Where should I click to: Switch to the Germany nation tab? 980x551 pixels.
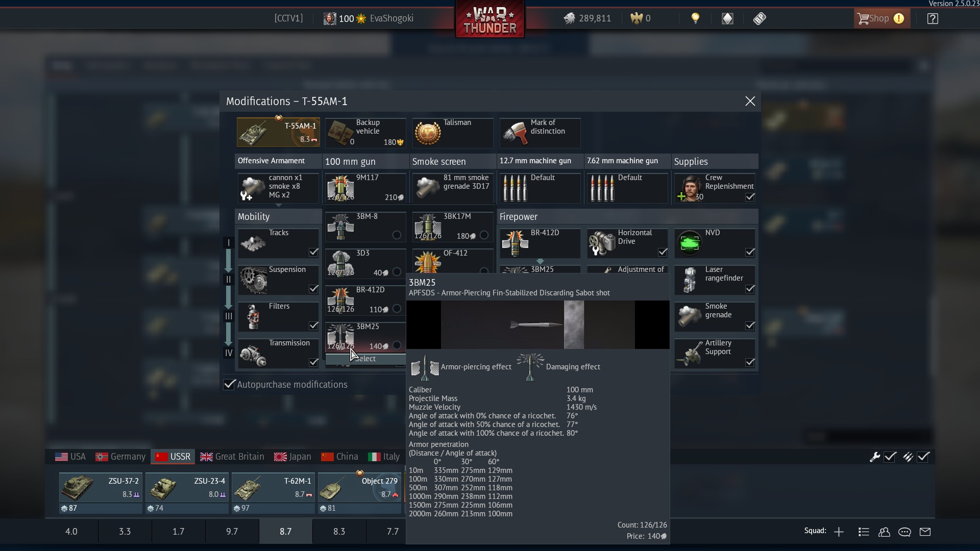(120, 457)
